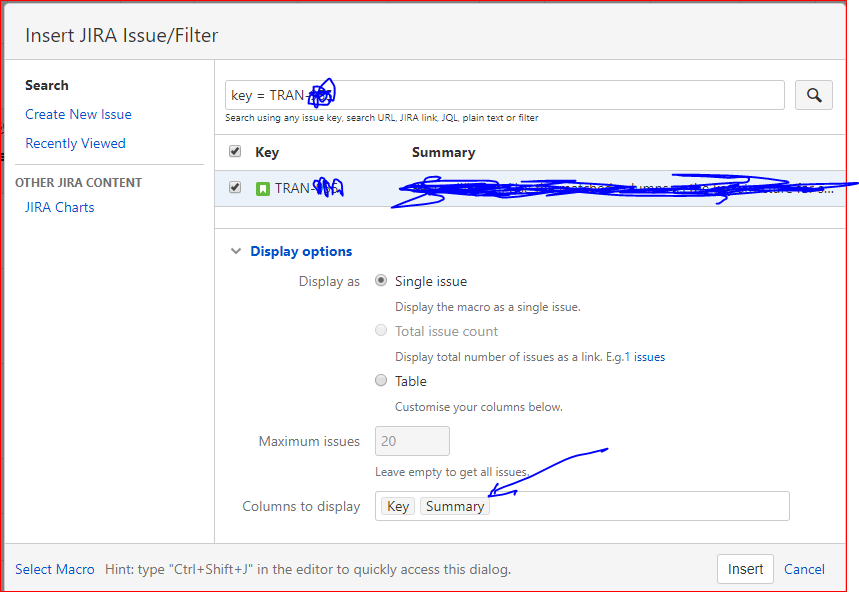Select the Table display radio button
859x592 pixels.
click(x=381, y=380)
